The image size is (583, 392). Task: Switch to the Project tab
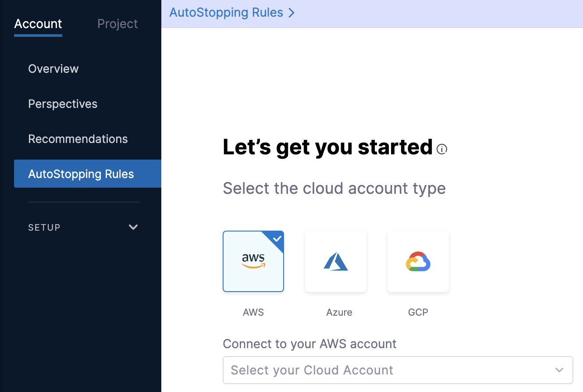click(117, 24)
